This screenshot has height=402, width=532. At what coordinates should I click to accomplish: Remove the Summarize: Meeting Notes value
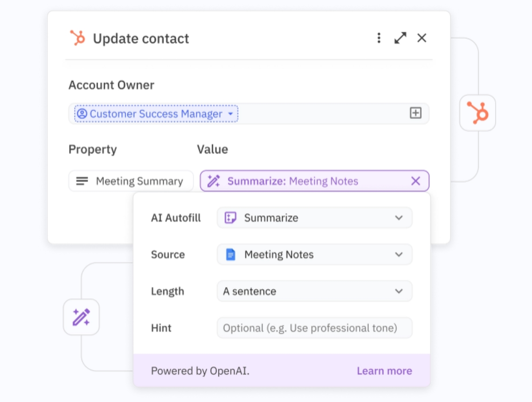coord(415,181)
